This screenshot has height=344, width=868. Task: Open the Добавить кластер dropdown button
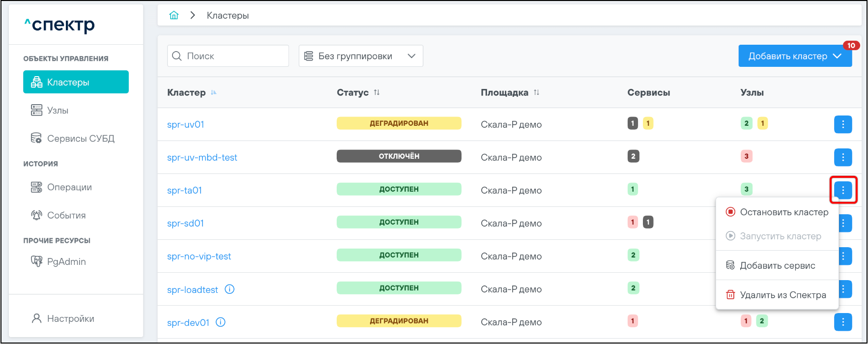794,56
